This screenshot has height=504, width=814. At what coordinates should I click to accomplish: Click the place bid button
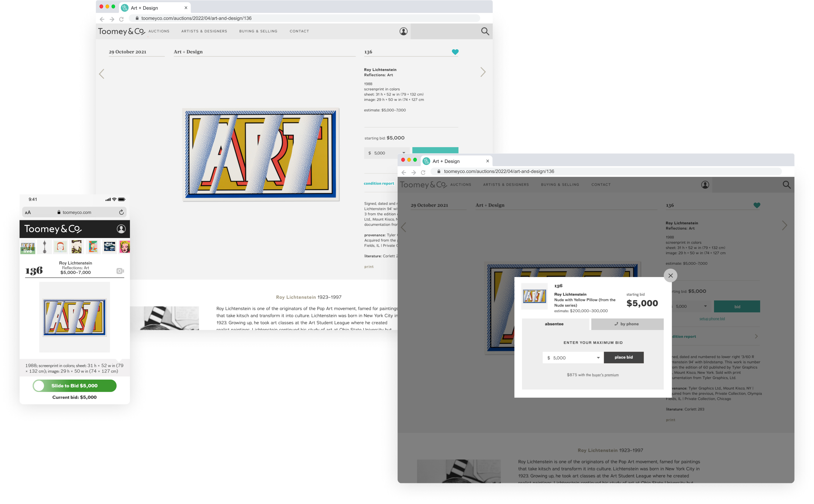point(623,357)
